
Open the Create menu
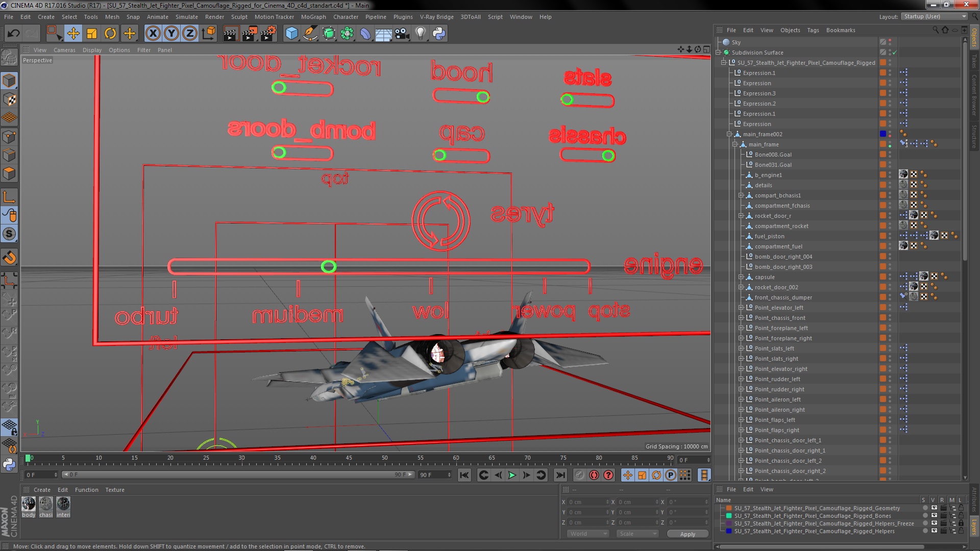[x=46, y=17]
